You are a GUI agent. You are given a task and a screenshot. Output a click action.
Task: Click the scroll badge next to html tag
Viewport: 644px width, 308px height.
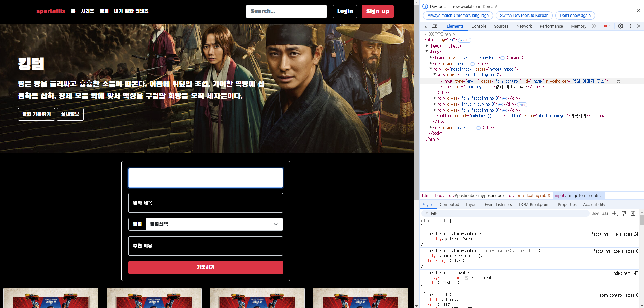point(464,40)
